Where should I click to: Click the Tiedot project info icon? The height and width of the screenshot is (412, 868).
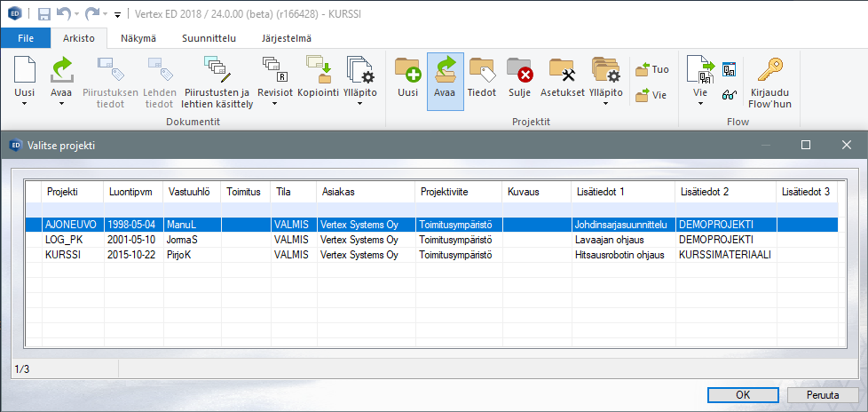pyautogui.click(x=481, y=71)
